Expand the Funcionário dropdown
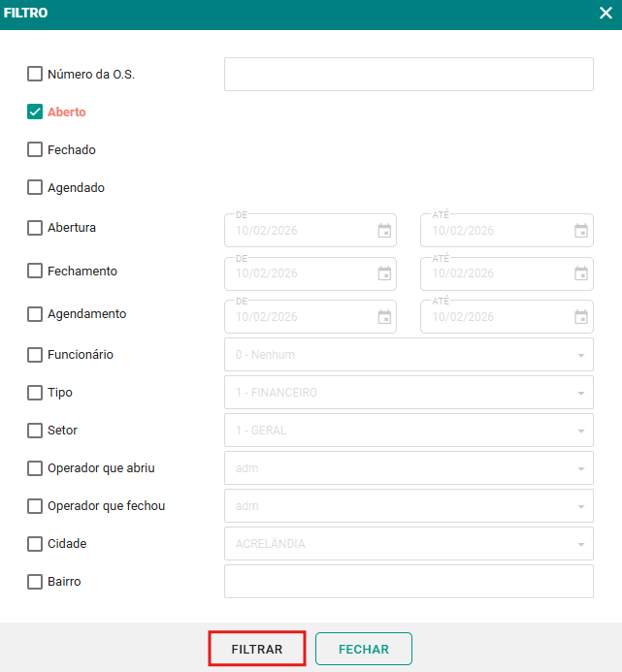Image resolution: width=622 pixels, height=672 pixels. (x=409, y=355)
